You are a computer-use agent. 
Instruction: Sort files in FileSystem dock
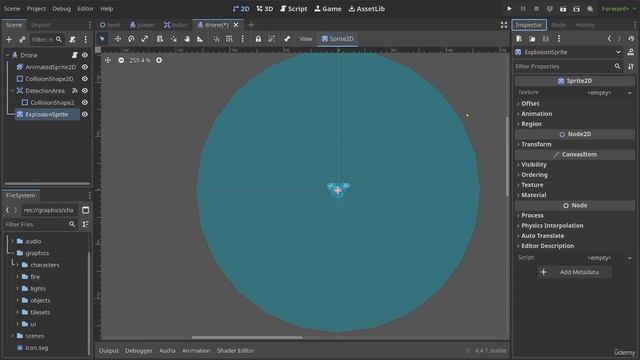click(x=85, y=224)
